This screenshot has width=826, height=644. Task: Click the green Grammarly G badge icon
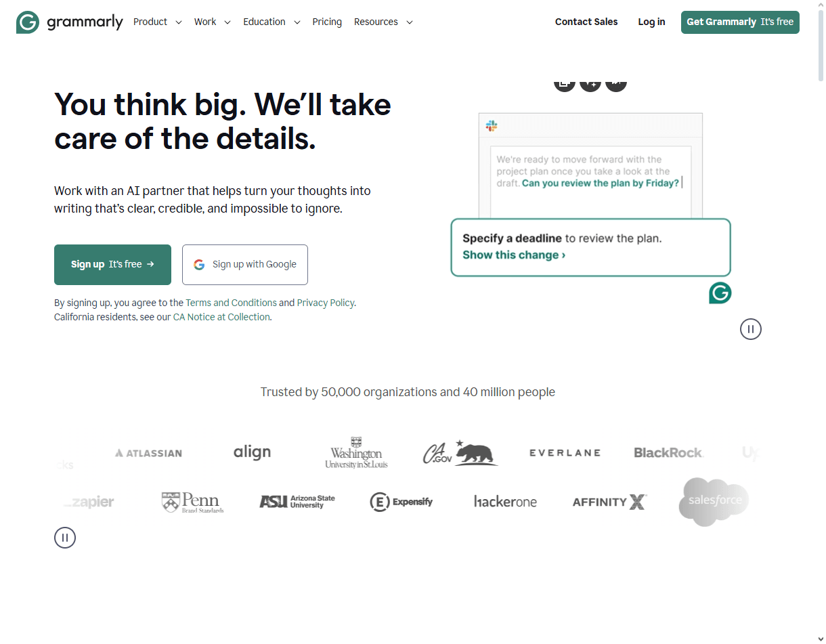720,293
